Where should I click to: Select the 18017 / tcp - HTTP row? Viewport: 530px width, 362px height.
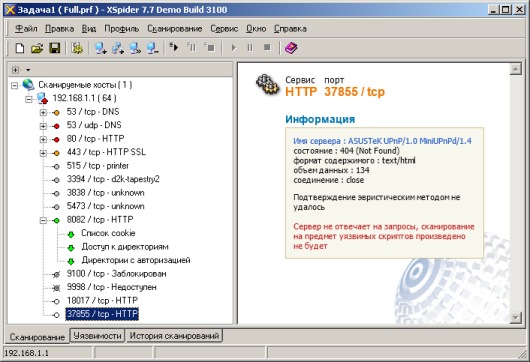[x=102, y=300]
